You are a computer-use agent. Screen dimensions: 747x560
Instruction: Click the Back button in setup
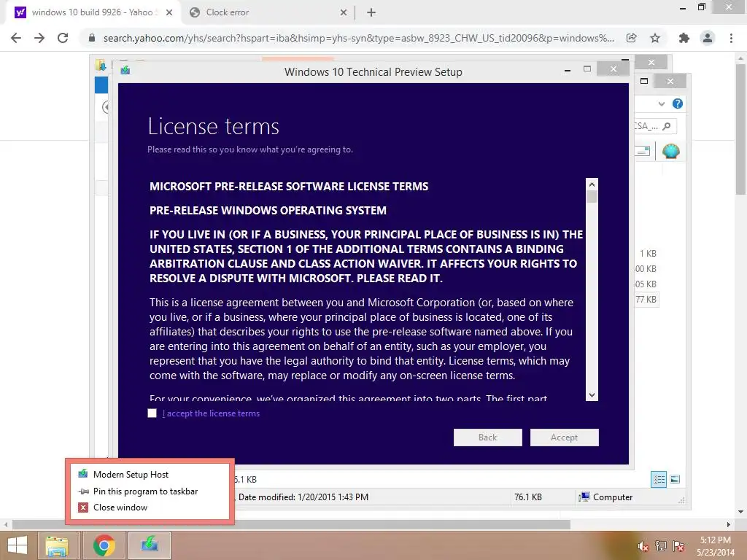[x=487, y=437]
